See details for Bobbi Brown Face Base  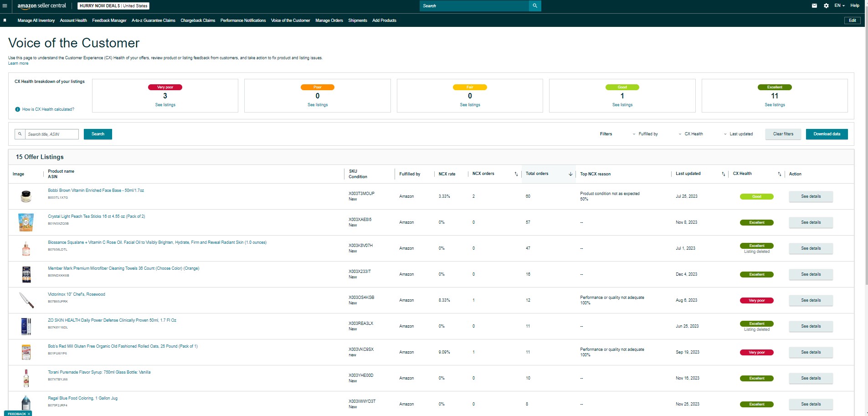click(x=811, y=196)
